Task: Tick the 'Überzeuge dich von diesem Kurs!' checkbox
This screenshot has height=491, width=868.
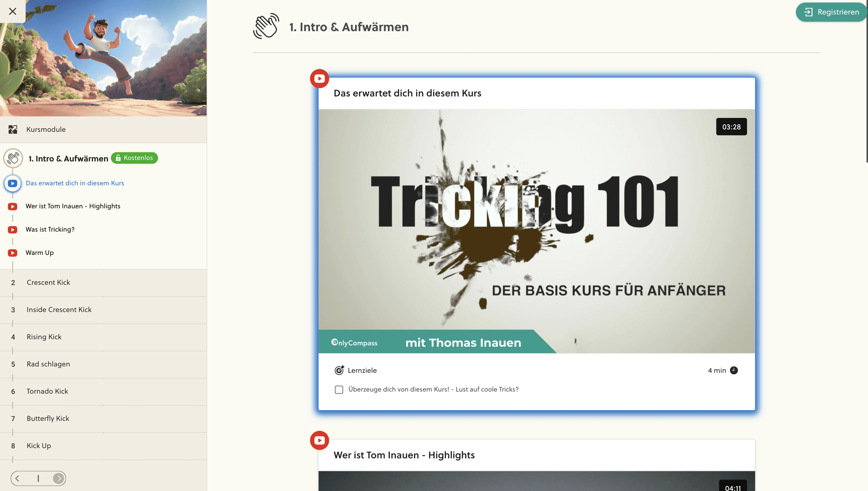Action: pyautogui.click(x=339, y=389)
